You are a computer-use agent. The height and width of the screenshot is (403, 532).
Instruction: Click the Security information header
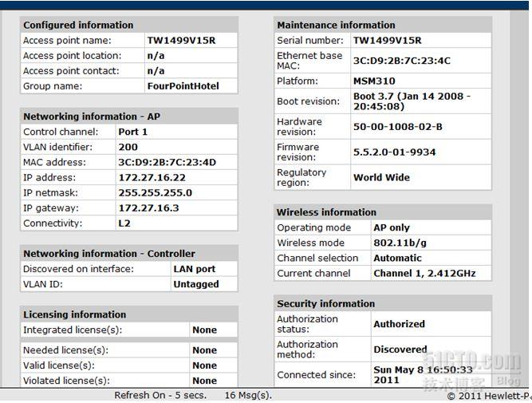[383, 304]
